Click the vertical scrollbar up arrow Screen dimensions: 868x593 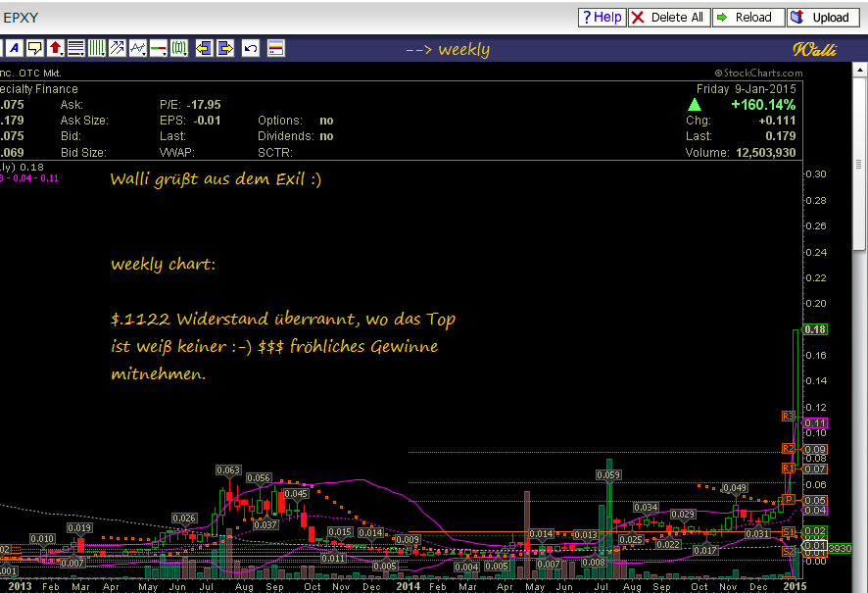(859, 70)
